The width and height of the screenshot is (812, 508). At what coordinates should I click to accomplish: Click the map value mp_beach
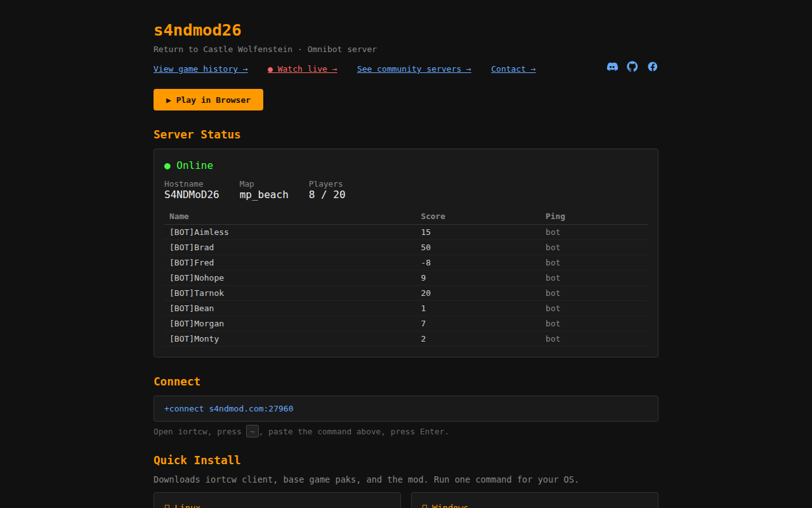tap(264, 195)
